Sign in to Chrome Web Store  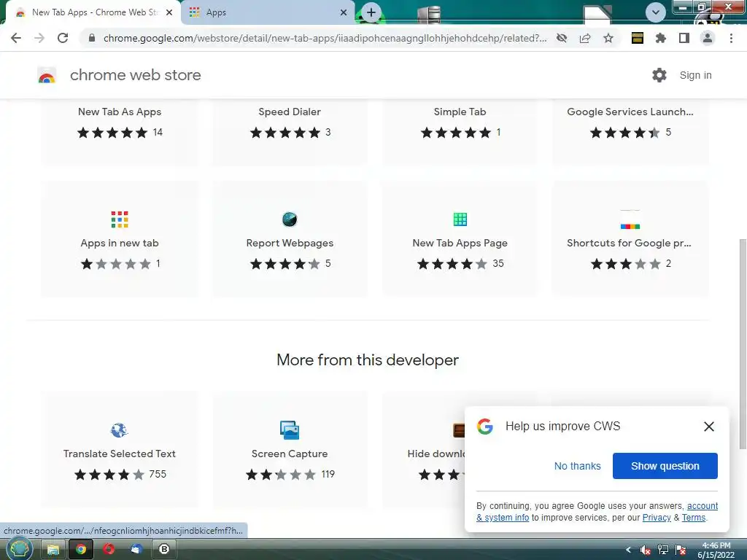click(695, 75)
